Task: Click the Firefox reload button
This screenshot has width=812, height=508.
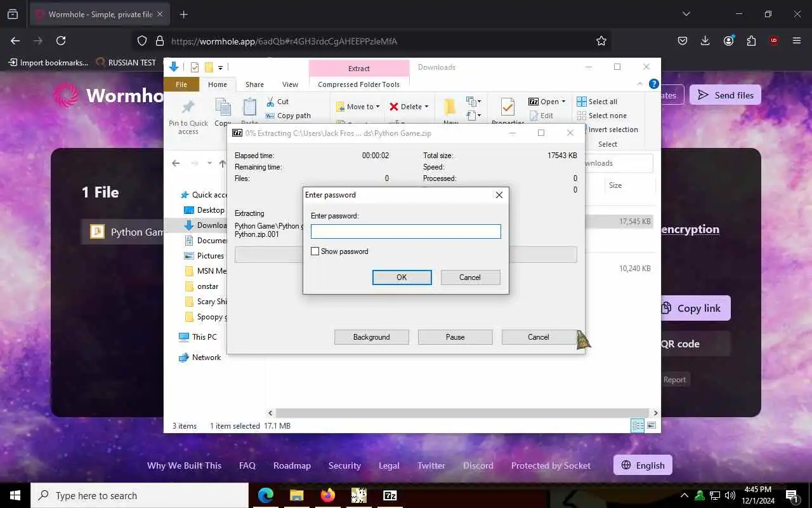Action: click(61, 41)
